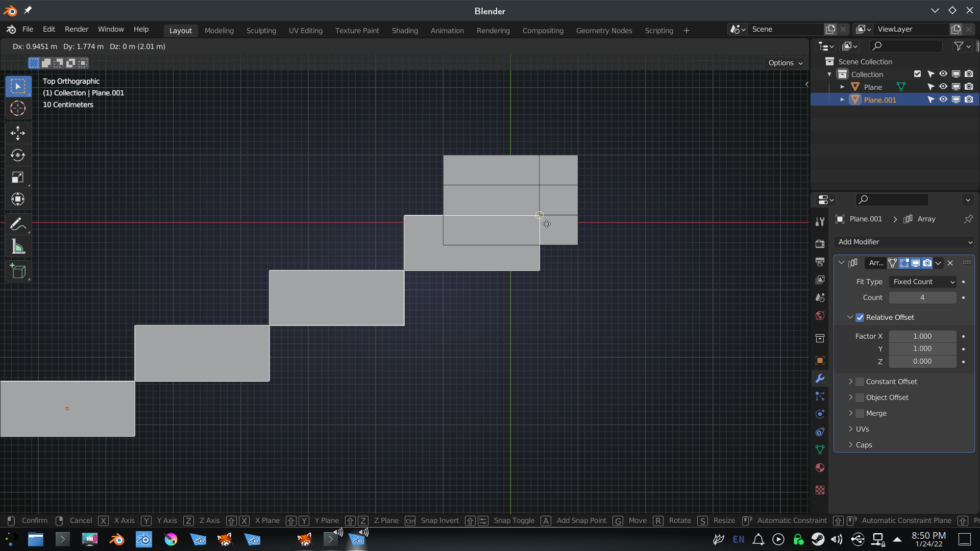Select the Scale tool
Image resolution: width=980 pixels, height=551 pixels.
[x=18, y=177]
